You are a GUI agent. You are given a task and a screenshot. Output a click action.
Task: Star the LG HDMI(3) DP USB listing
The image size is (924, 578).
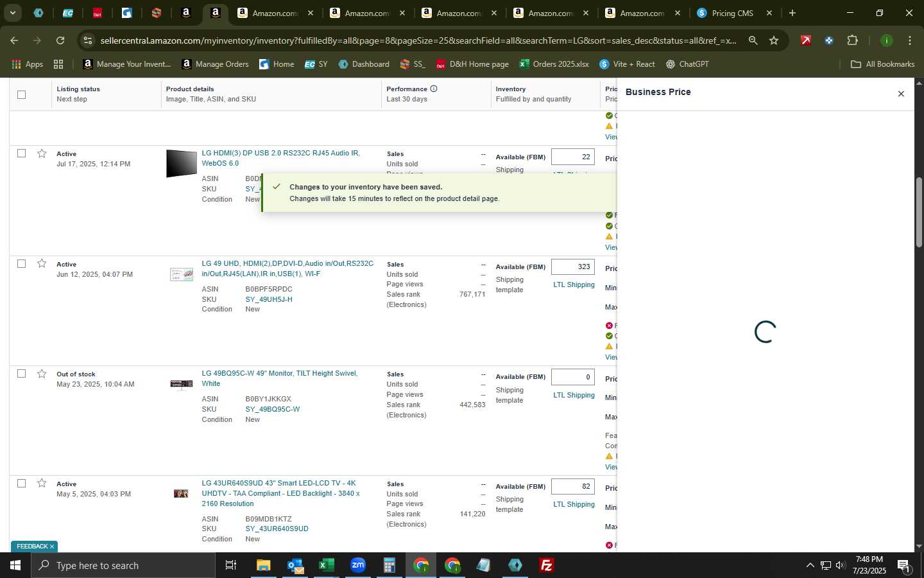42,153
